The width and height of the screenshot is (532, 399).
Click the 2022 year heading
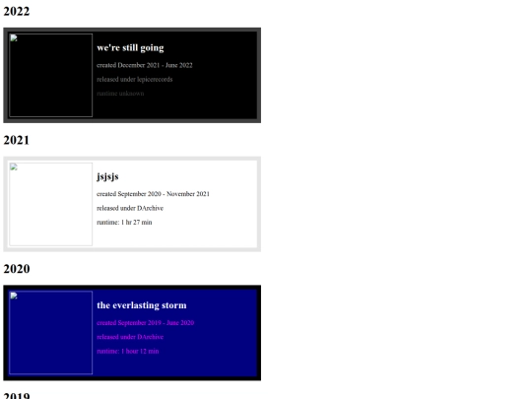click(x=17, y=11)
